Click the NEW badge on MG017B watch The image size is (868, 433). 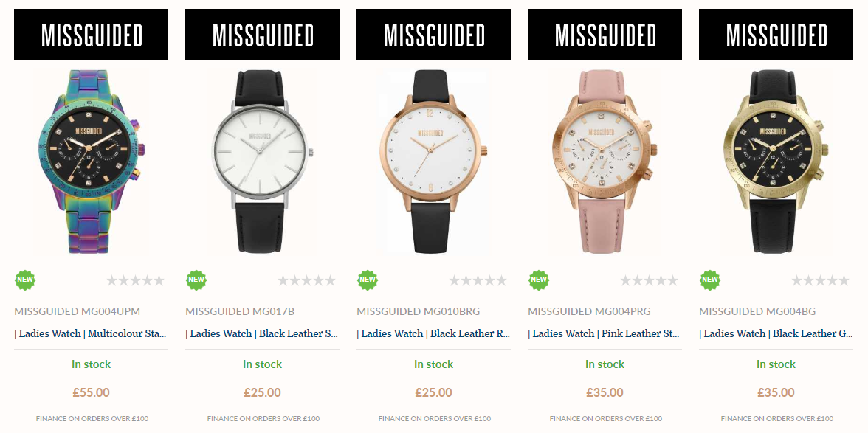[196, 280]
